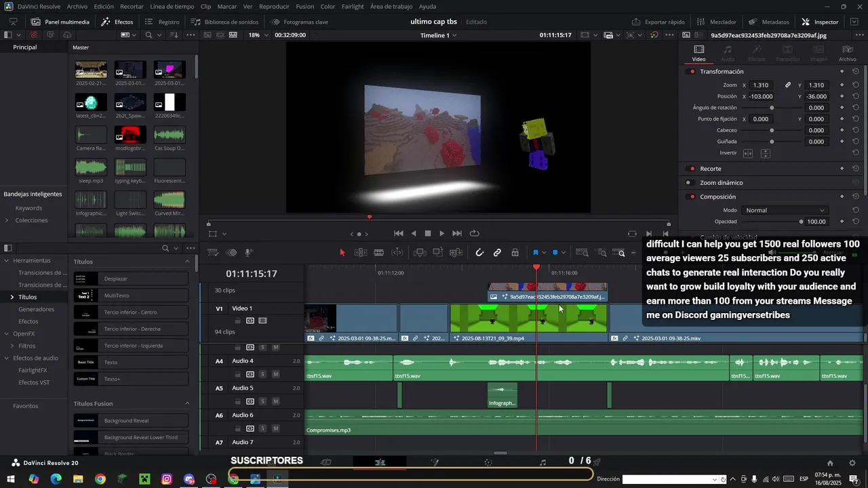Open the Reproducir menu
The image size is (868, 488).
tap(274, 6)
